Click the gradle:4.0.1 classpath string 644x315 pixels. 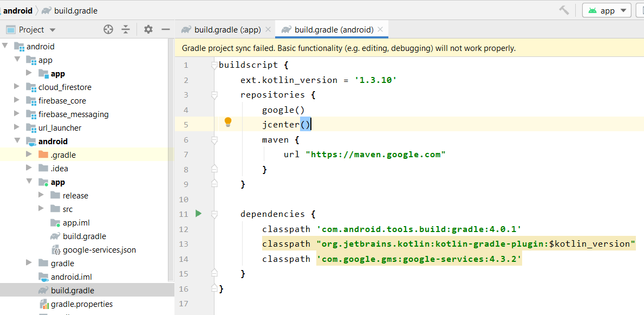click(x=419, y=229)
